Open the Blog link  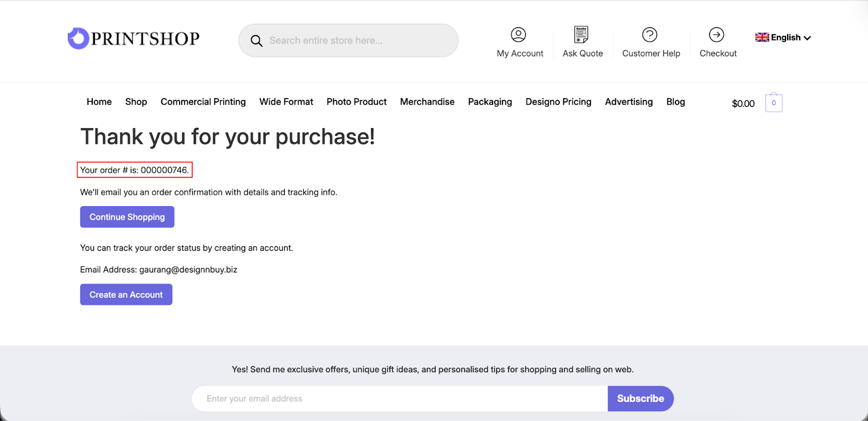pos(675,102)
